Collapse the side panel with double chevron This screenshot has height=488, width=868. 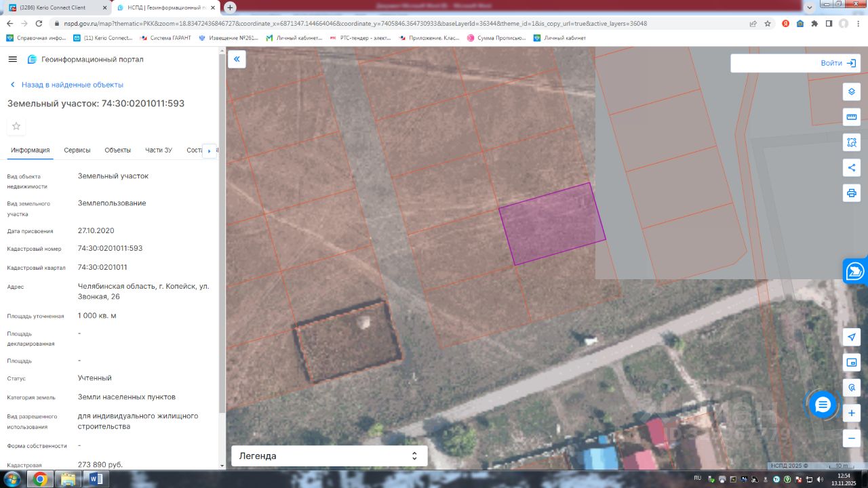237,60
